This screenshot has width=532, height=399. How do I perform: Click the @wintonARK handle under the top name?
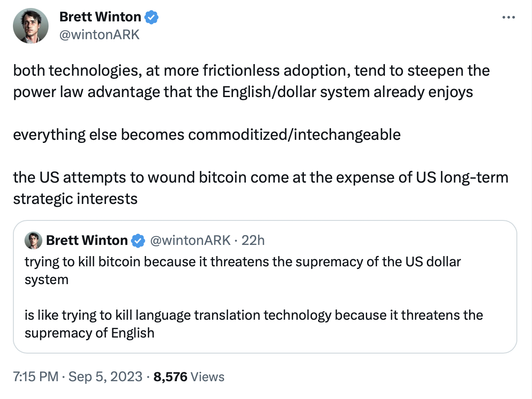click(x=99, y=35)
